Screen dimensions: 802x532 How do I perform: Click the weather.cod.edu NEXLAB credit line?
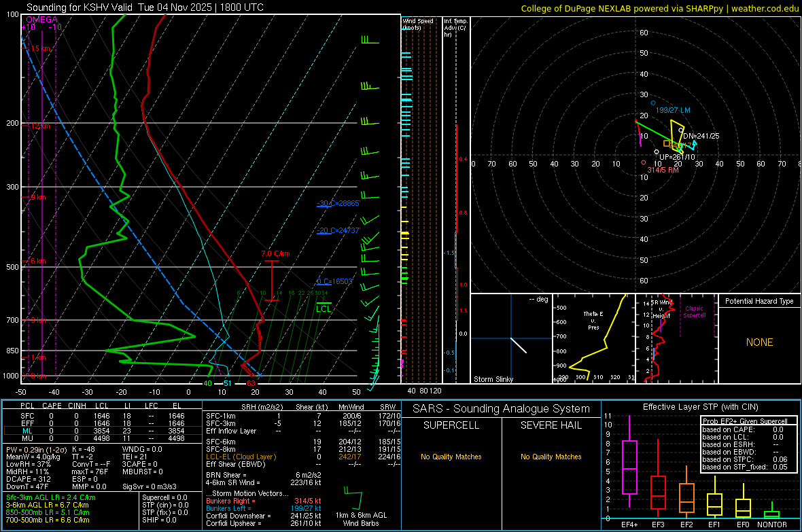(x=660, y=8)
